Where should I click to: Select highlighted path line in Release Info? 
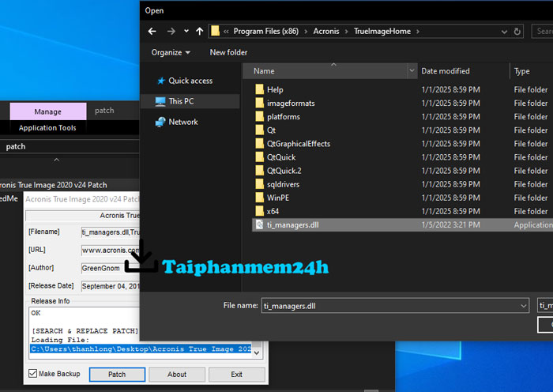pos(141,349)
